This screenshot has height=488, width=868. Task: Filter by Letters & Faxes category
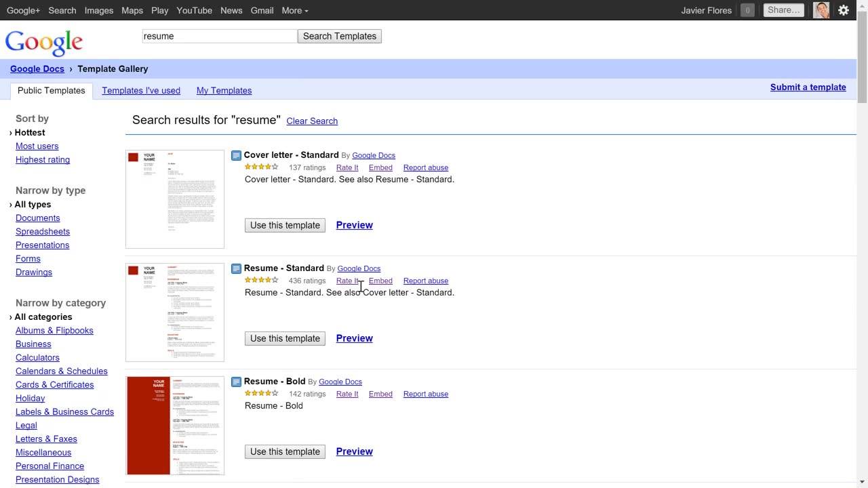[x=46, y=439]
